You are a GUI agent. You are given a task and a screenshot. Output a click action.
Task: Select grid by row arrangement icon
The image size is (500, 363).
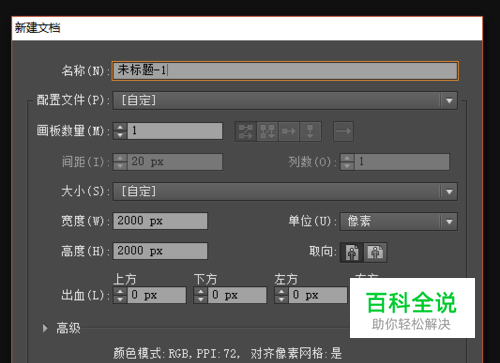(246, 131)
